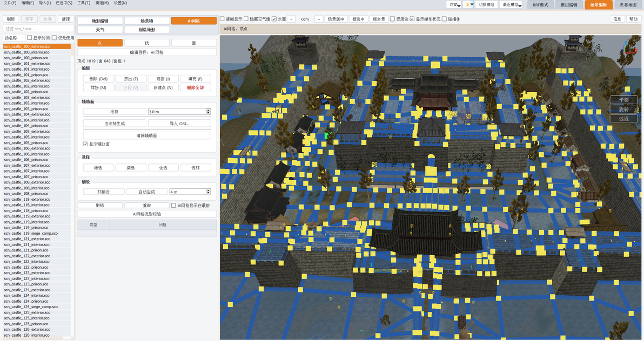Open the 工具(T) menu

83,3
